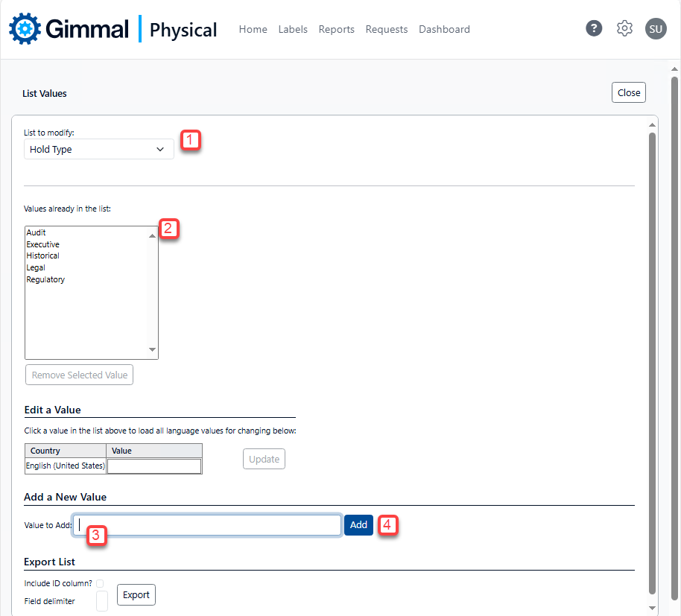Select the Audit list value
This screenshot has height=616, width=681.
coord(37,232)
